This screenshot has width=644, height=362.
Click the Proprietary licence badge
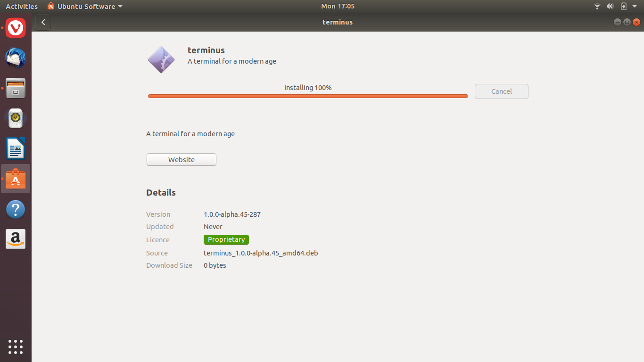[x=226, y=239]
